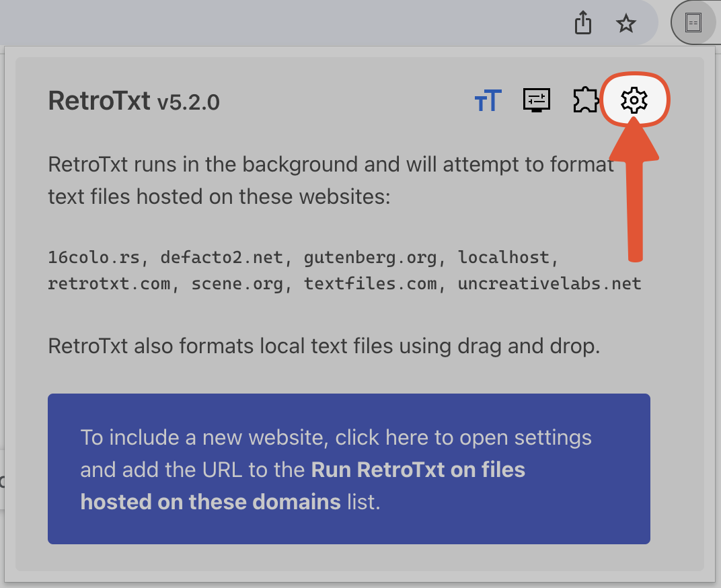Click the retrotxt.com domain text
721x588 pixels.
point(109,284)
